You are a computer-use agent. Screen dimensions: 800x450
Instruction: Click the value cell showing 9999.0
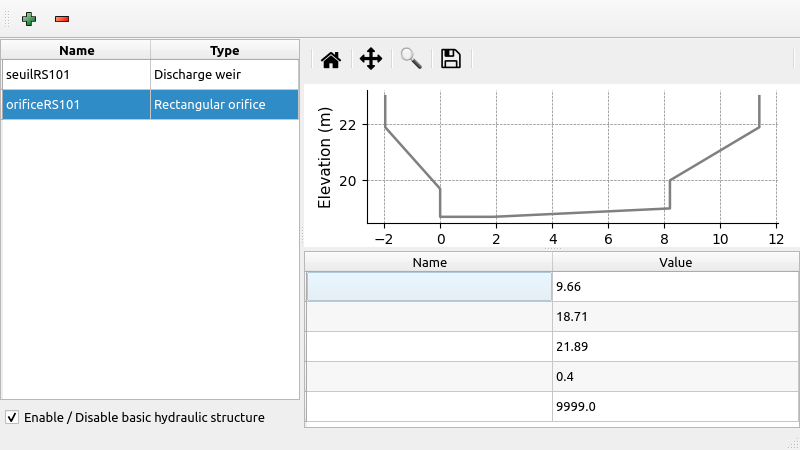(x=675, y=406)
